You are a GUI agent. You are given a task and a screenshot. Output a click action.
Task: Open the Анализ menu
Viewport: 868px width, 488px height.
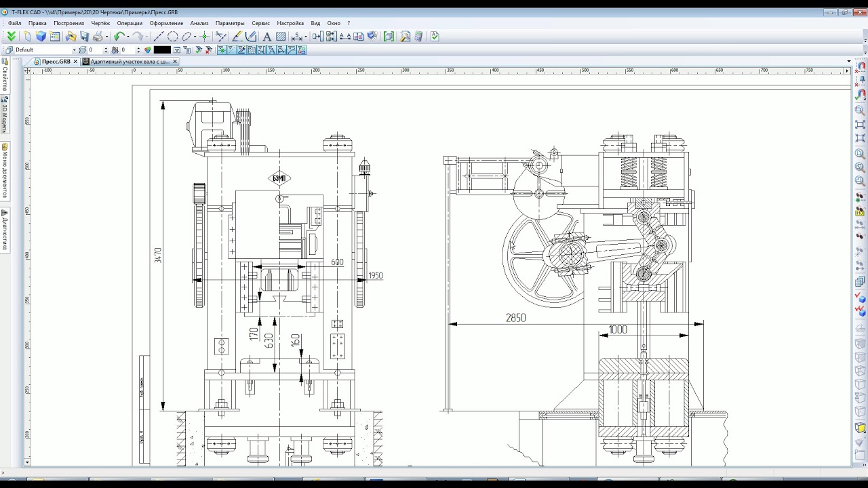click(199, 23)
